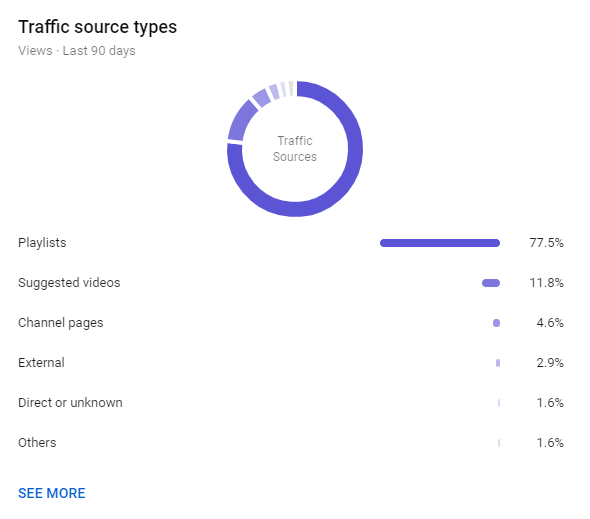Click the 11.8% Suggested videos percentage
590x519 pixels.
(x=546, y=283)
